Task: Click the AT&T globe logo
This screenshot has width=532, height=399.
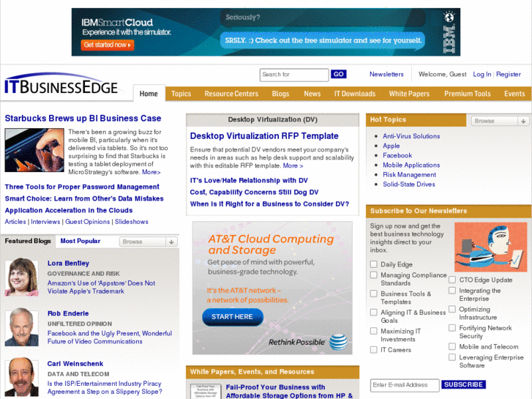Action: click(x=339, y=342)
